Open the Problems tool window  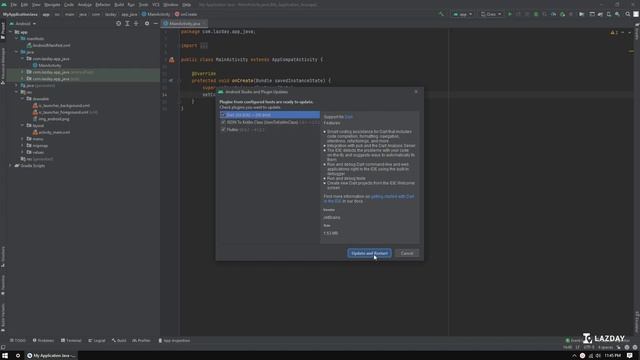pyautogui.click(x=43, y=340)
